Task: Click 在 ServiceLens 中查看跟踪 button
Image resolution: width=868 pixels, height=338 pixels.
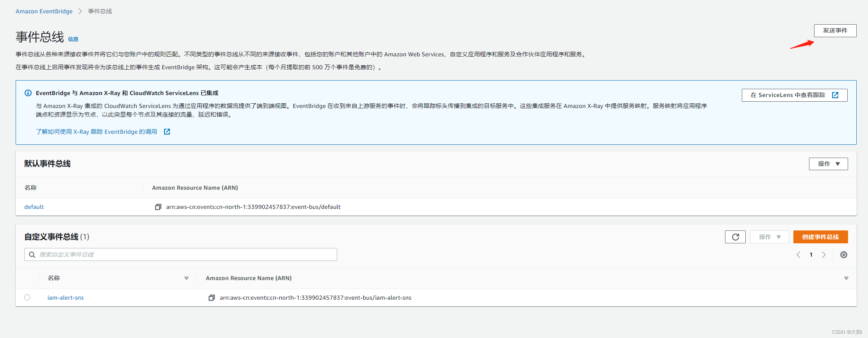Action: [794, 95]
